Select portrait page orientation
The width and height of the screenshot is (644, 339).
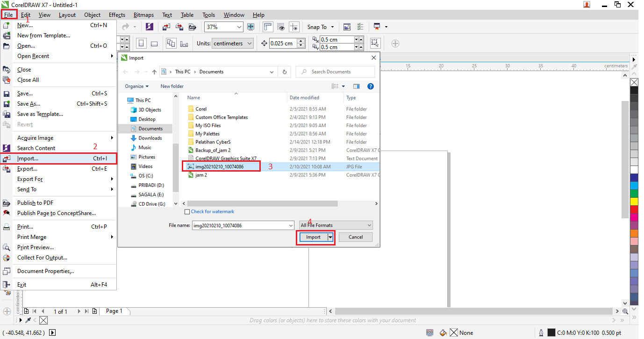tap(141, 43)
